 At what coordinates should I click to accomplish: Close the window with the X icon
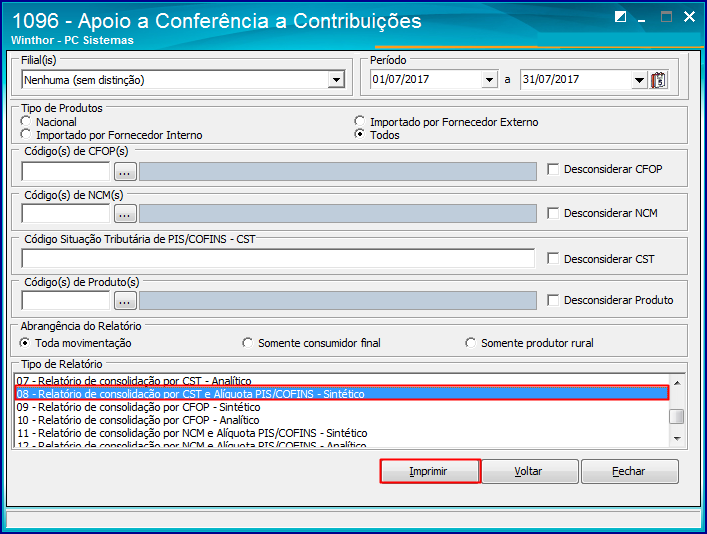pos(689,17)
